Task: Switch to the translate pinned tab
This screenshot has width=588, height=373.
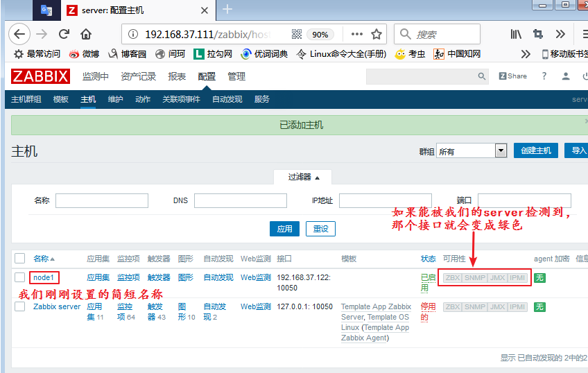Action: tap(46, 10)
